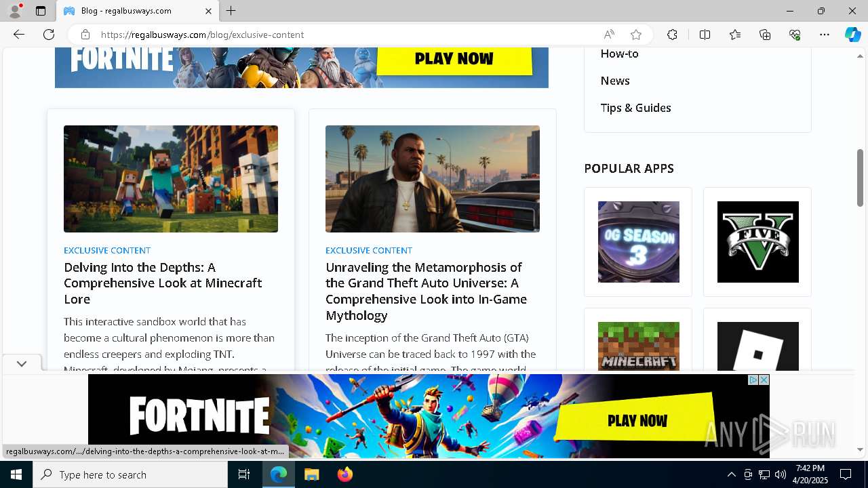Open the notification center icon
868x488 pixels.
tap(846, 474)
